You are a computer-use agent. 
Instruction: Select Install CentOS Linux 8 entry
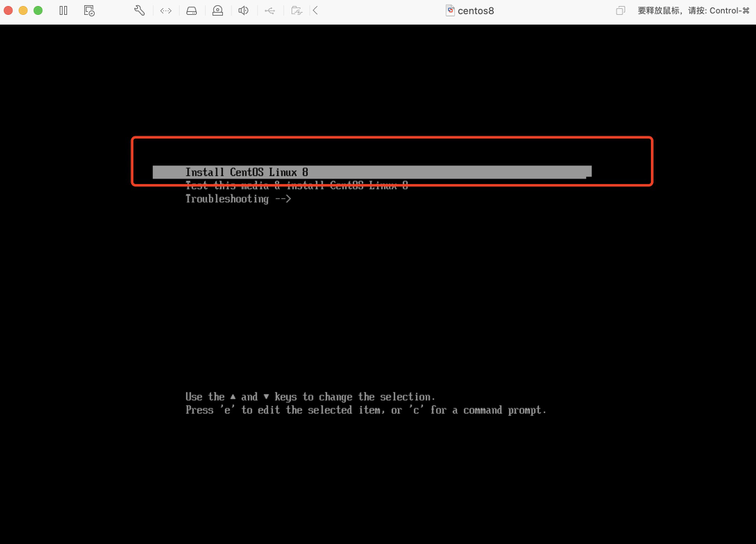372,172
